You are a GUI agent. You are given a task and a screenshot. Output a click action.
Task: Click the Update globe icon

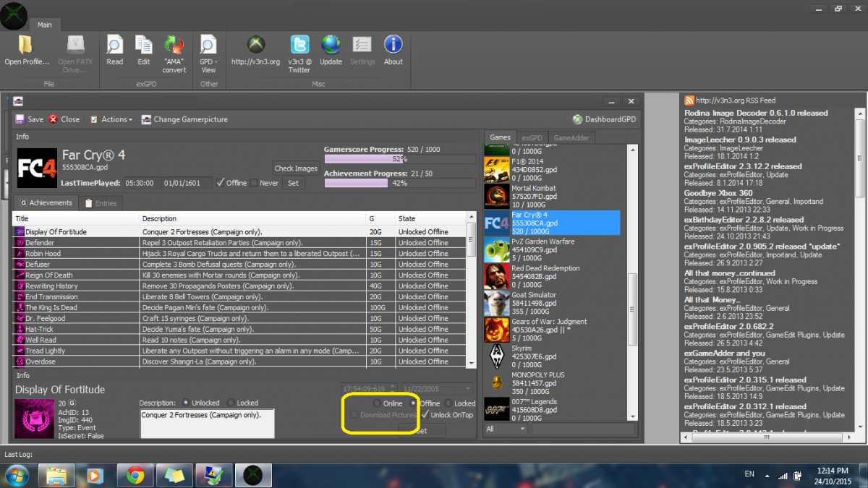[331, 46]
